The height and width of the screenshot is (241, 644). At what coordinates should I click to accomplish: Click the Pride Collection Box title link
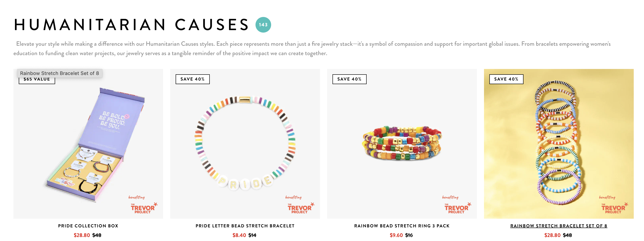[88, 226]
